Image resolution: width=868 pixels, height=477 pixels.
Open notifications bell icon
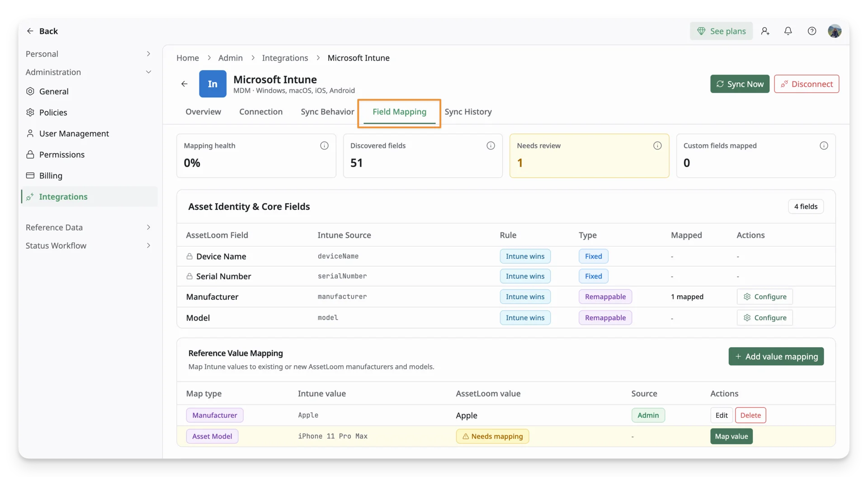click(788, 31)
